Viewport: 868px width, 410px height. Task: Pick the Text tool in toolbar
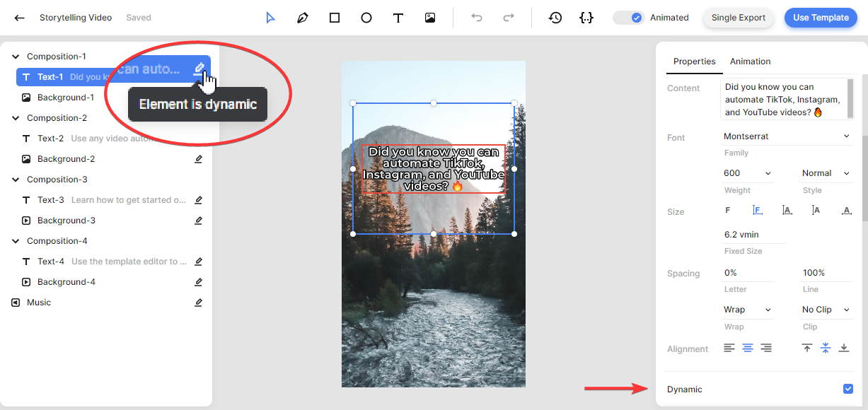tap(398, 18)
